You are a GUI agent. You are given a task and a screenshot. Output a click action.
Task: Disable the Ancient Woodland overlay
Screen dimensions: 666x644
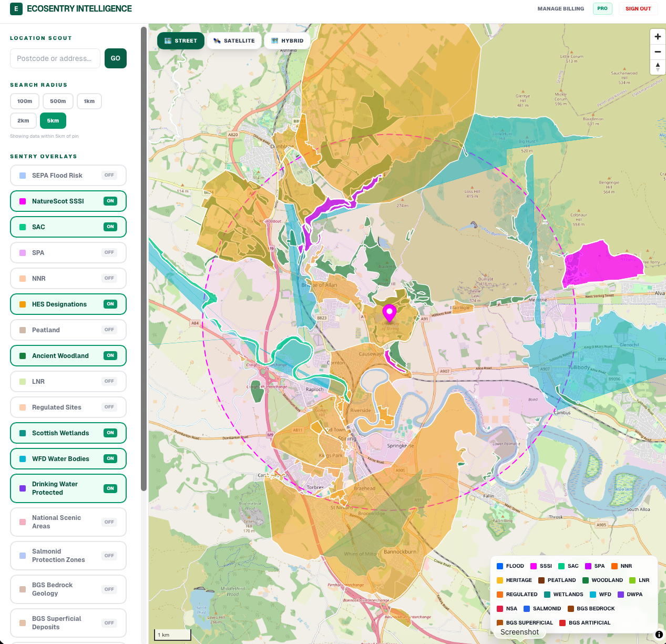tap(68, 356)
